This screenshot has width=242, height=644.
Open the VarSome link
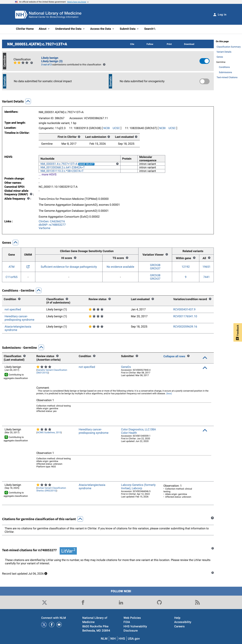pyautogui.click(x=45, y=228)
